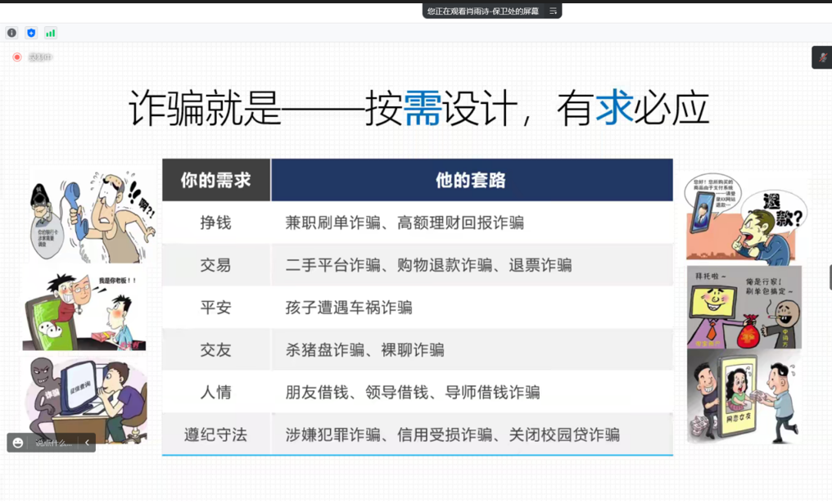
Task: Collapse the chat bar with the chevron
Action: click(87, 443)
